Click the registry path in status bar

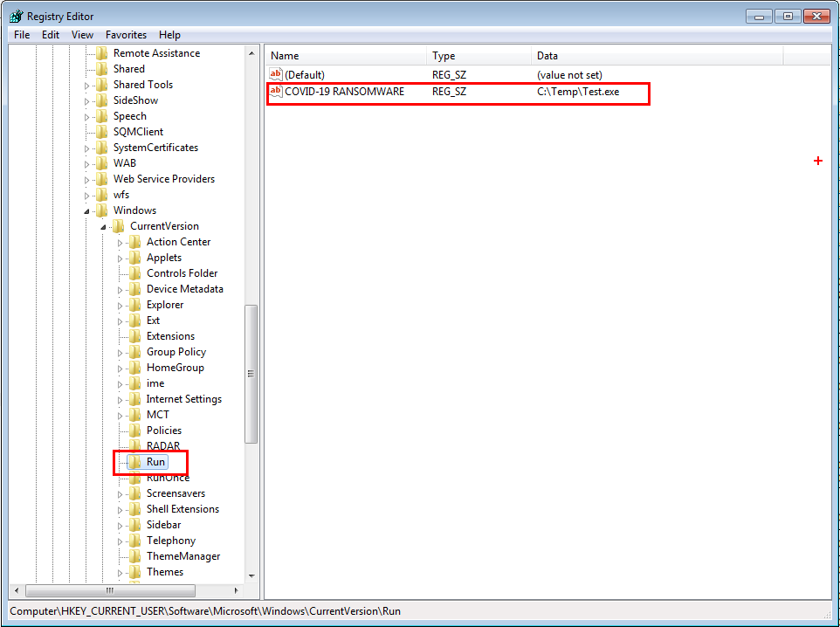tap(205, 611)
